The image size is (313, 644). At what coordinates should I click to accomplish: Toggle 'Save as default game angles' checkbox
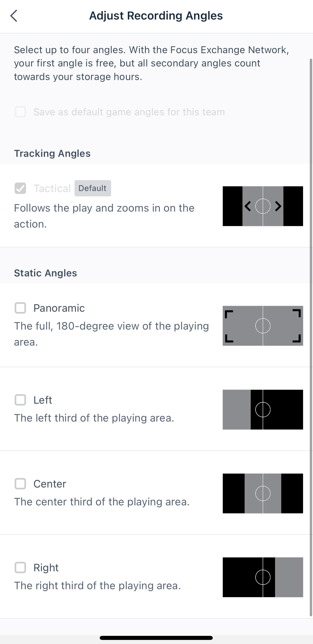pyautogui.click(x=20, y=112)
